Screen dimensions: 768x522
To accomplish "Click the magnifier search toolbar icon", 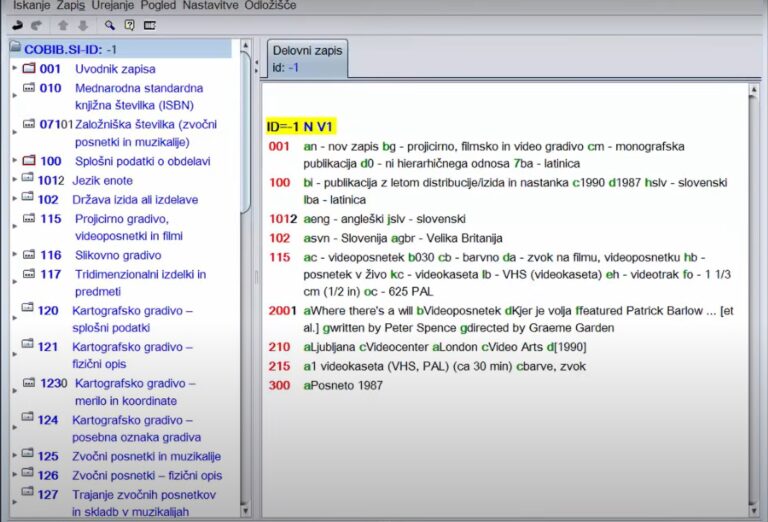I will point(109,25).
